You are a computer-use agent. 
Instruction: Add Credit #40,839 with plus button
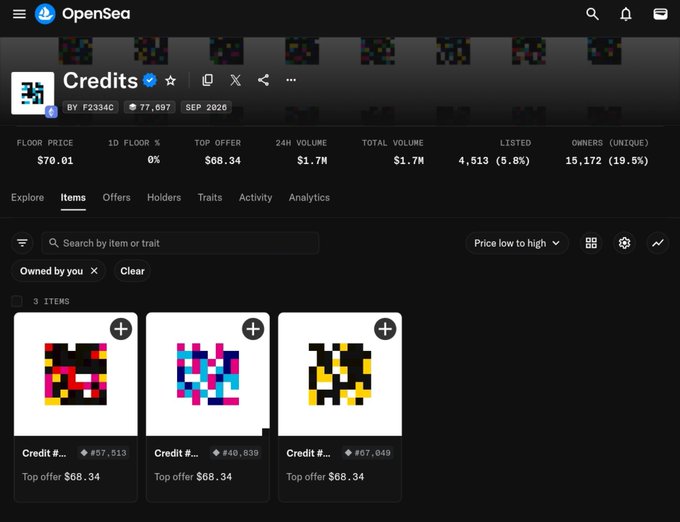tap(253, 329)
